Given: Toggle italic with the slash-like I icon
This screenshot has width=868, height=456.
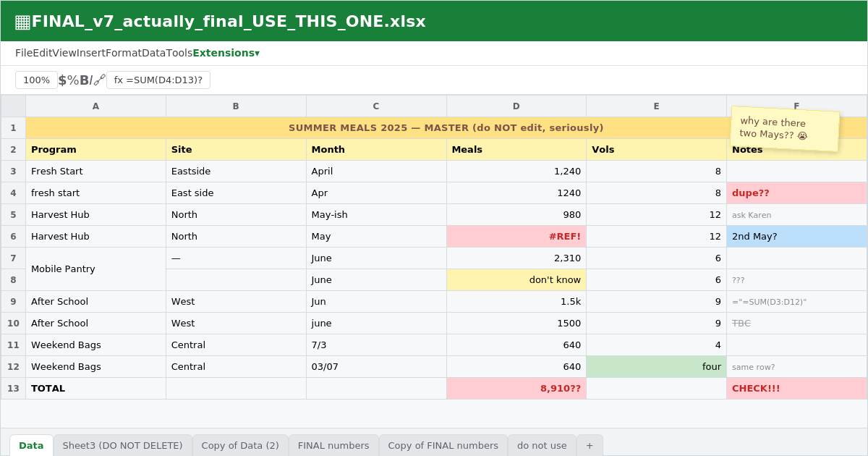Looking at the screenshot, I should pos(91,80).
